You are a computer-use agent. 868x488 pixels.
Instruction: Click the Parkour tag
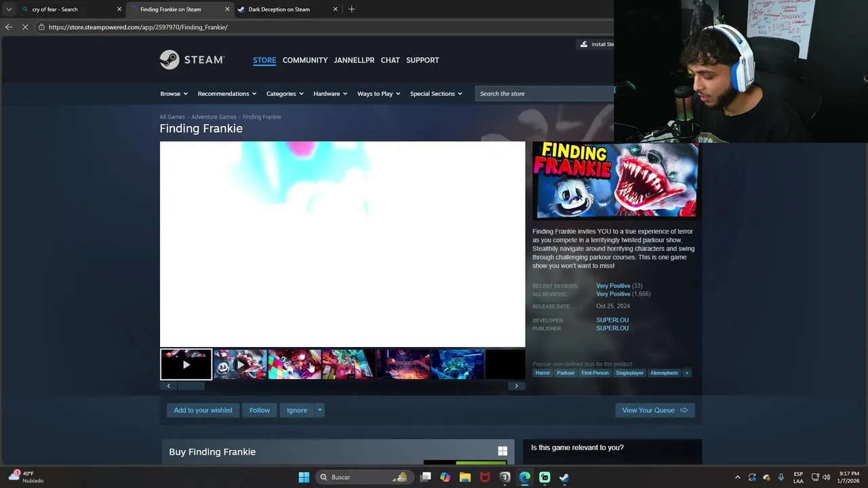566,373
